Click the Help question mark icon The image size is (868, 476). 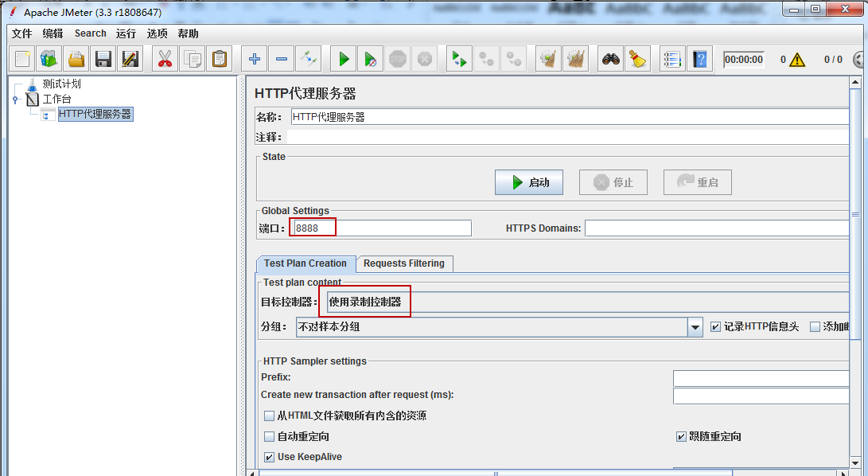699,59
